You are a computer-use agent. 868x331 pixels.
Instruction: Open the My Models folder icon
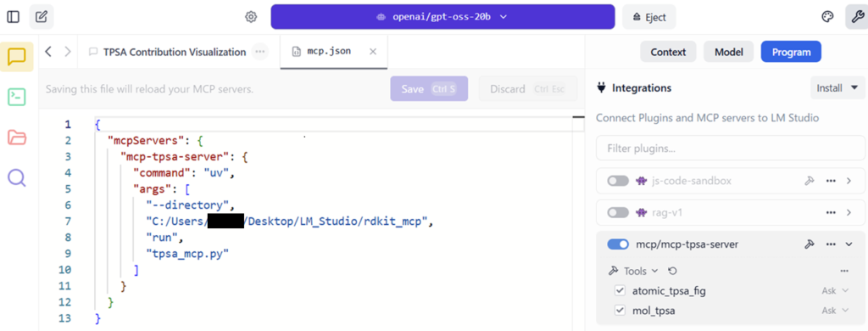coord(17,137)
